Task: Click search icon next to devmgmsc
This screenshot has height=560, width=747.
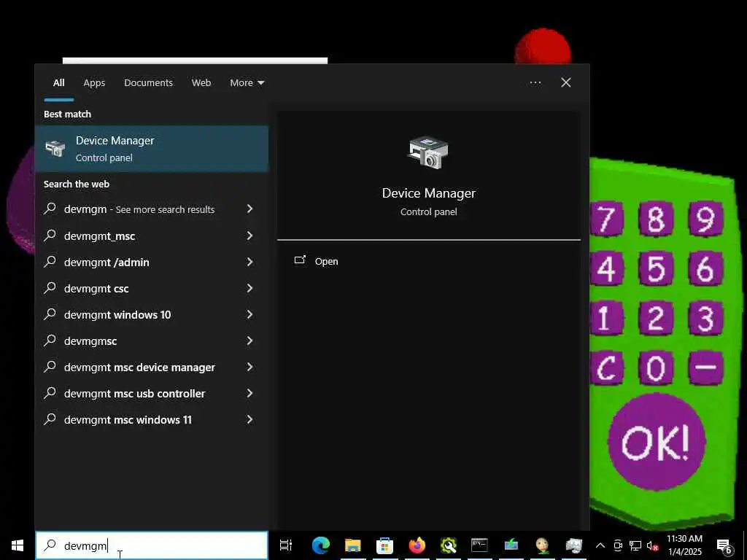Action: click(x=50, y=340)
